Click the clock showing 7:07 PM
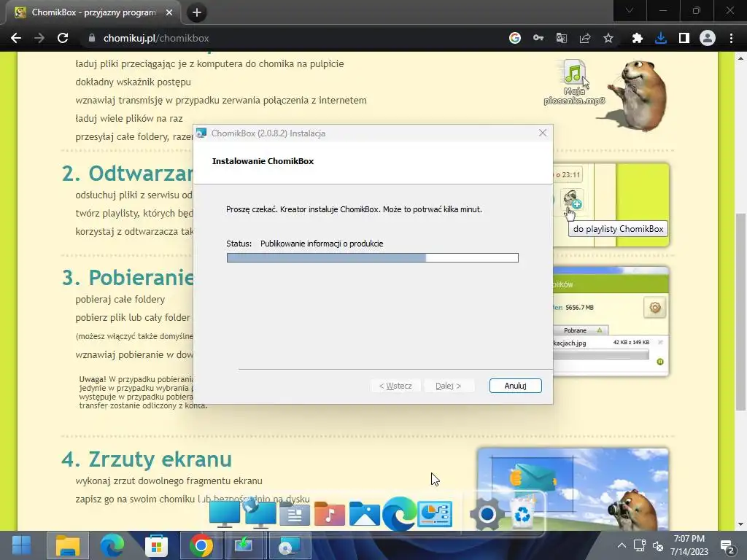This screenshot has width=747, height=560. (689, 539)
